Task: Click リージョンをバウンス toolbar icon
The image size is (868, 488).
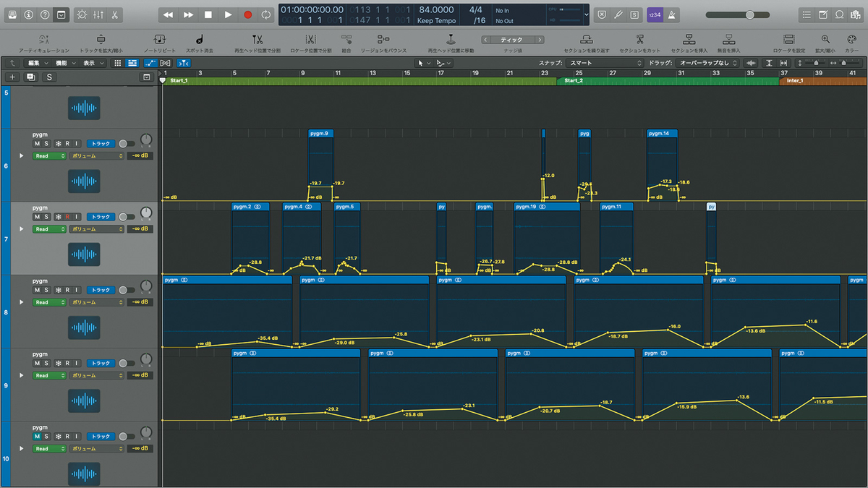Action: point(383,39)
